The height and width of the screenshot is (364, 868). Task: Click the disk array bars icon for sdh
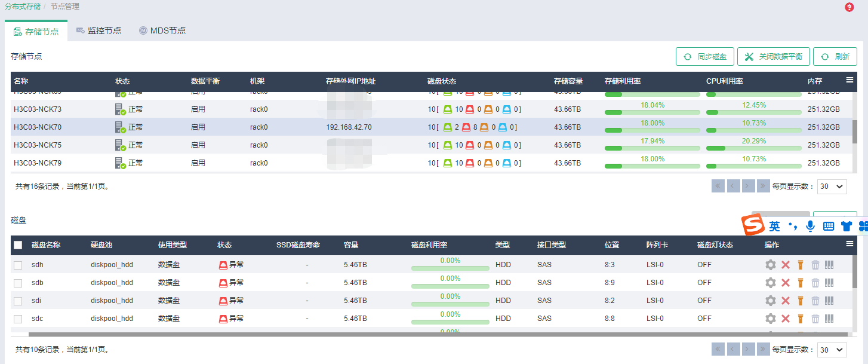pyautogui.click(x=829, y=265)
